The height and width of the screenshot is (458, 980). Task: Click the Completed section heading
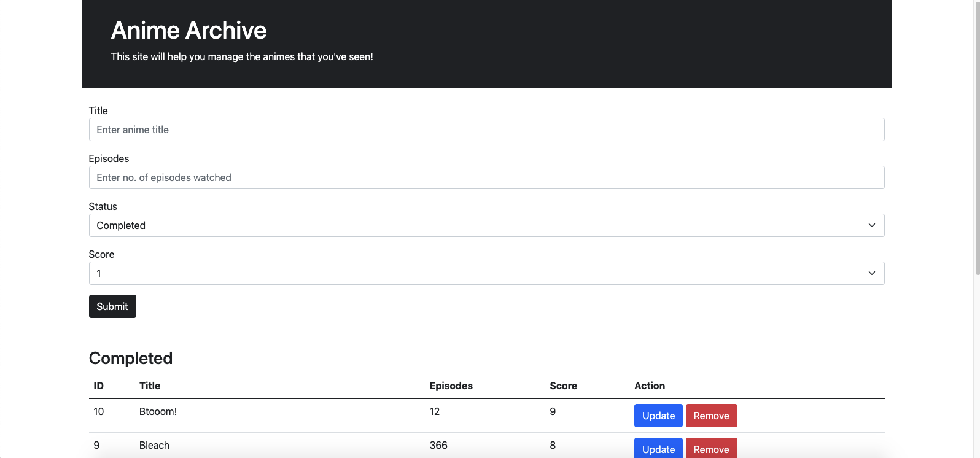coord(131,358)
